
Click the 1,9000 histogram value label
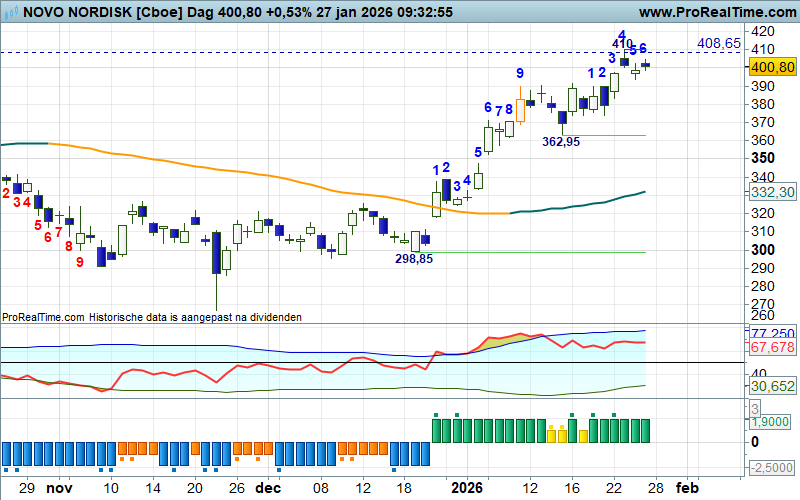[772, 423]
